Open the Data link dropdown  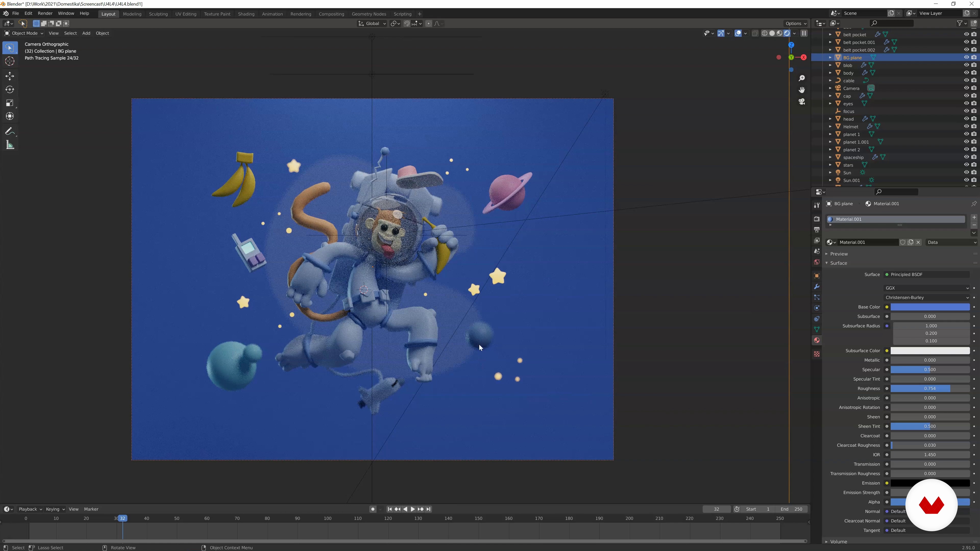[x=951, y=242]
